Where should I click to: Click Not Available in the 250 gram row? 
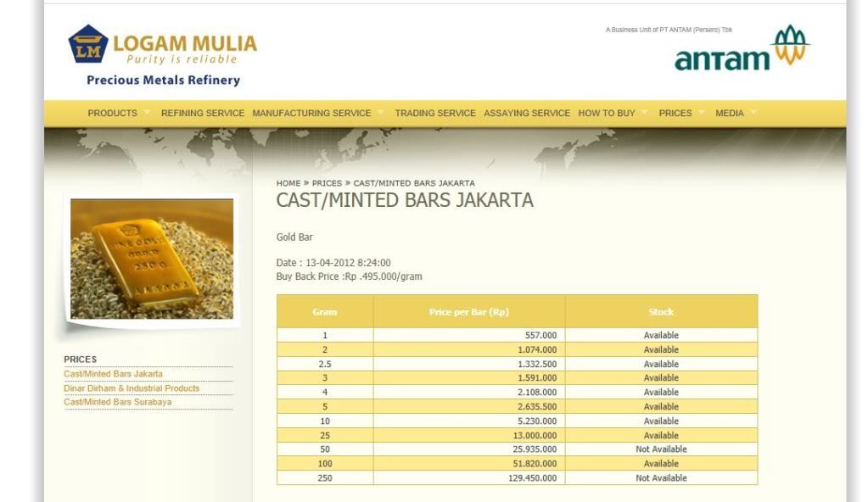pos(661,478)
